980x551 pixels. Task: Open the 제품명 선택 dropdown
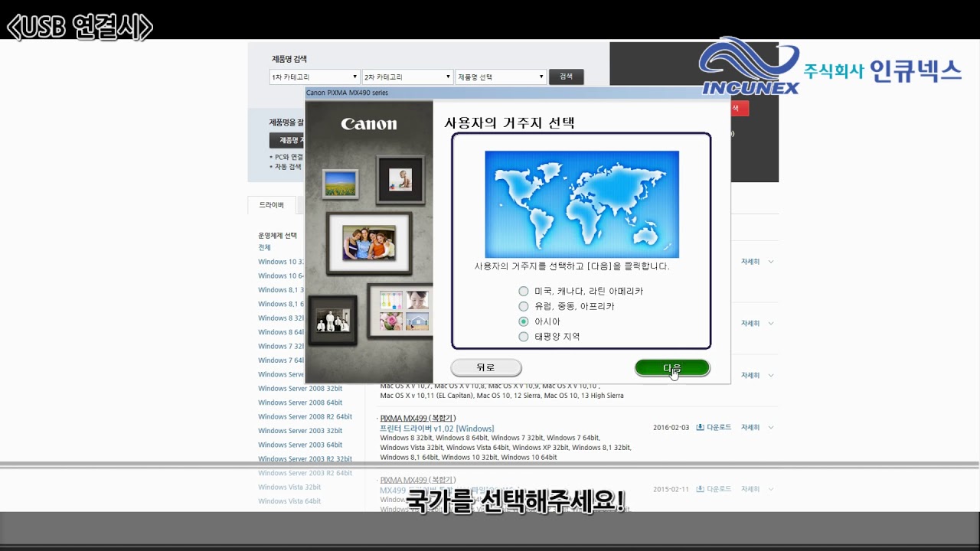(501, 77)
